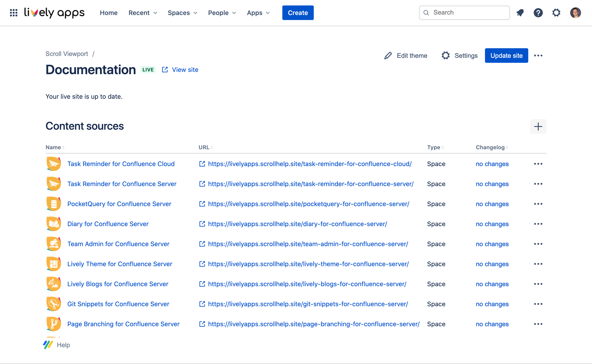Expand the Spaces dropdown menu
The image size is (592, 364).
(182, 13)
